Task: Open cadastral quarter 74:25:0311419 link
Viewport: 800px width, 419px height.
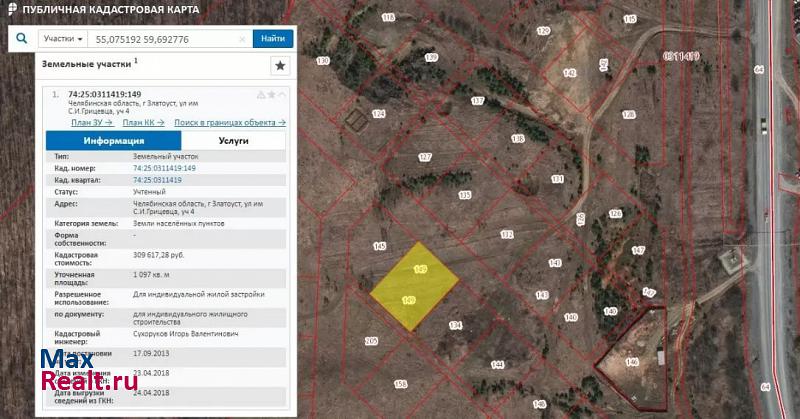Action: click(156, 180)
